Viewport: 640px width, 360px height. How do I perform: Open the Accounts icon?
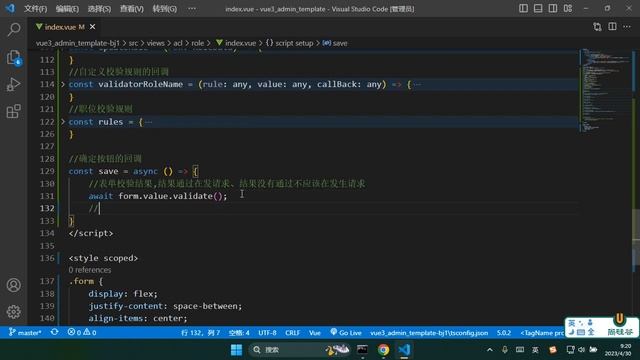point(13,285)
